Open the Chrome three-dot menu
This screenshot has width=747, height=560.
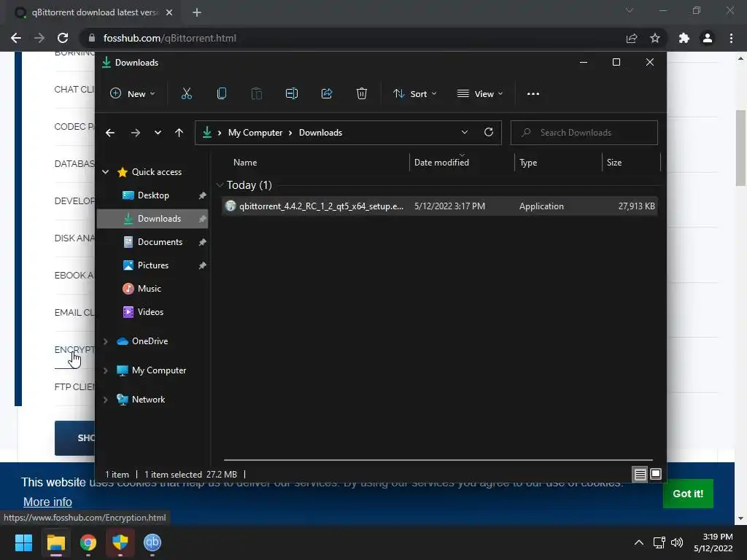point(731,38)
